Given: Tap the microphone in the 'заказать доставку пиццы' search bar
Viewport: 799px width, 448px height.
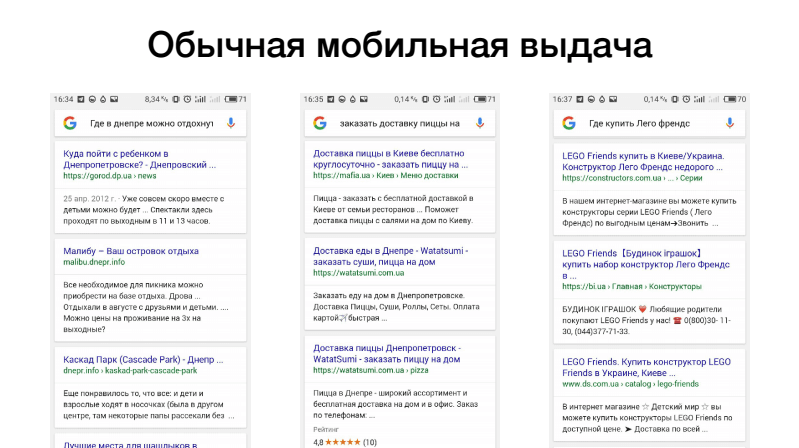Looking at the screenshot, I should tap(480, 123).
